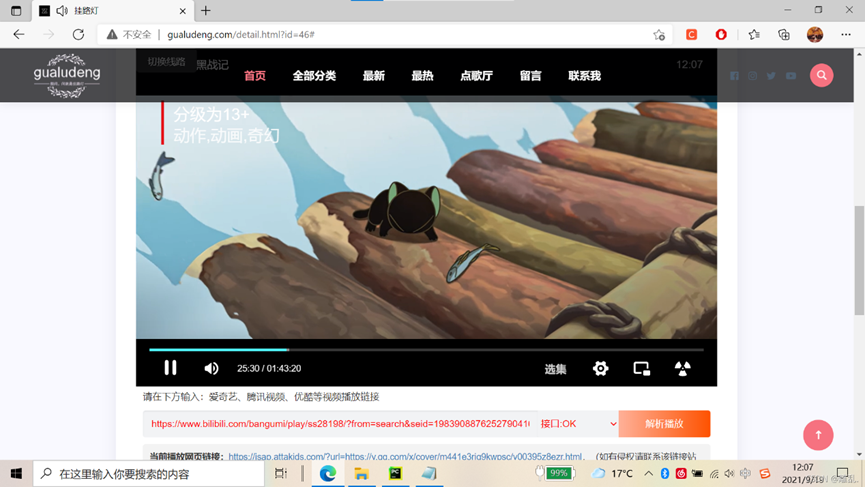The width and height of the screenshot is (865, 487).
Task: Open the tab actions menu icon
Action: (15, 10)
